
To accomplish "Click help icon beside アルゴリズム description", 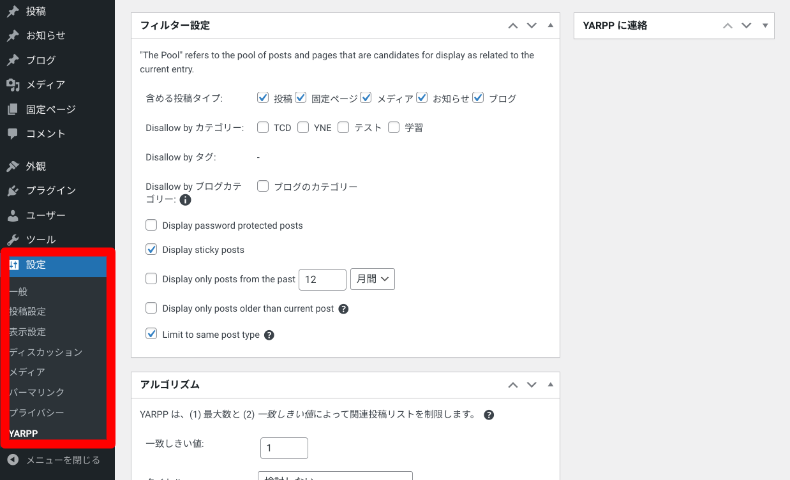I will [489, 415].
